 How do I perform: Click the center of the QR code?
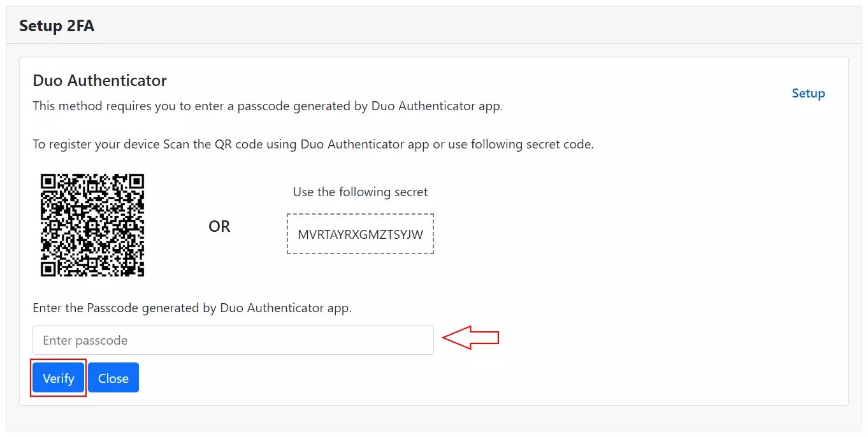[x=92, y=225]
